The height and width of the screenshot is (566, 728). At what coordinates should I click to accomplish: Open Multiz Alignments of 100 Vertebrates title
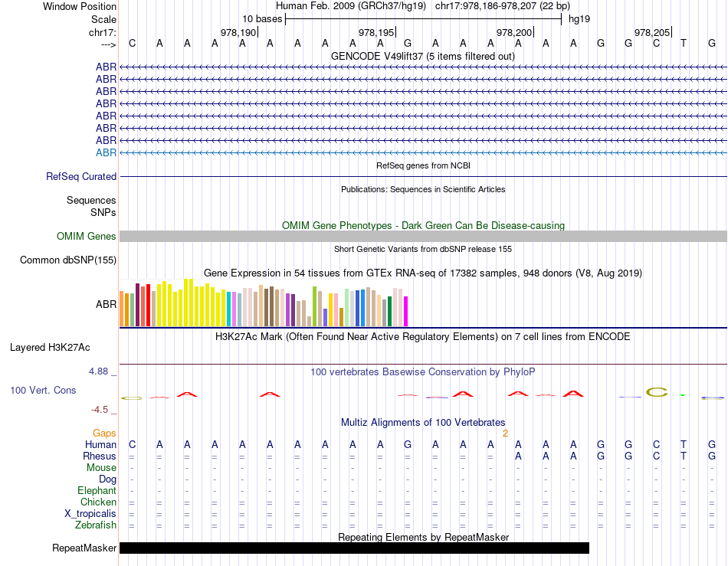tap(423, 423)
